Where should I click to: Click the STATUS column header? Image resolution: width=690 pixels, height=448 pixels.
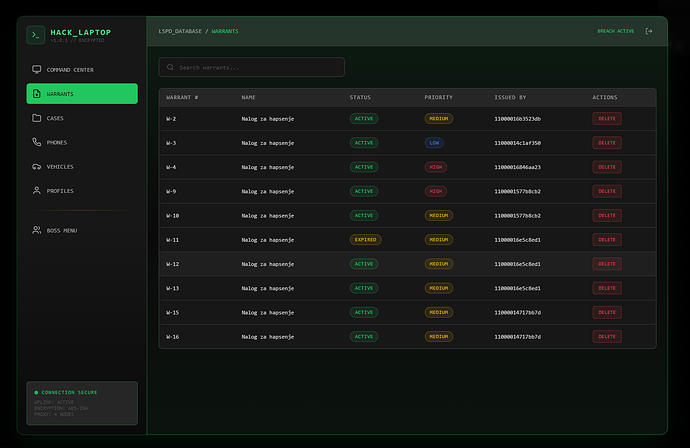360,97
